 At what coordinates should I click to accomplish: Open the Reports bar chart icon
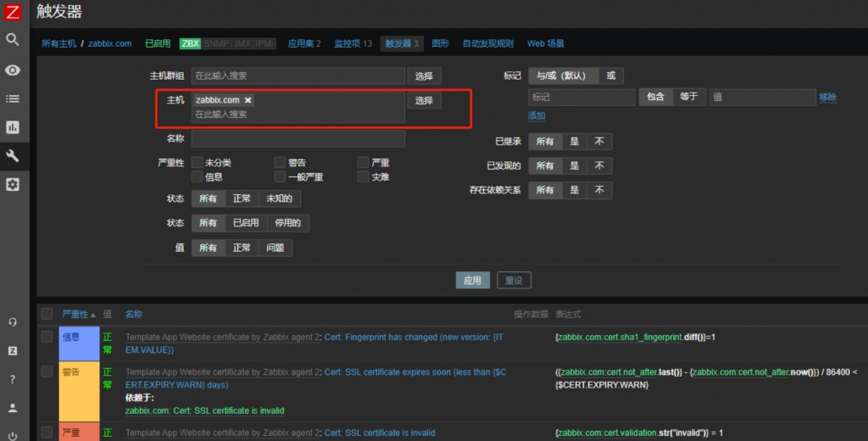(12, 127)
